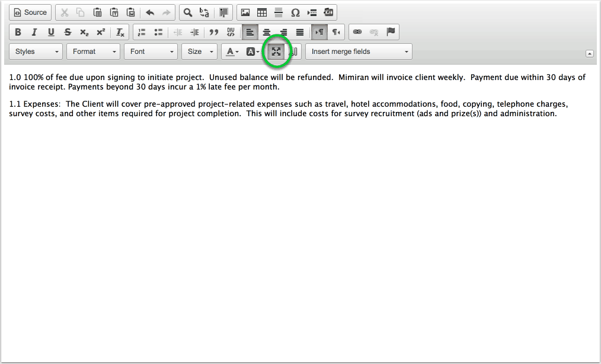Viewport: 601px width, 364px height.
Task: Set text direction right to left
Action: point(335,32)
